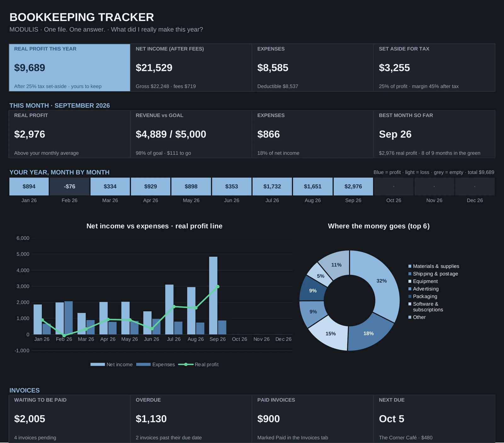Select the Set Aside For Tax $3,255 value
Image resolution: width=504 pixels, height=443 pixels.
(394, 68)
